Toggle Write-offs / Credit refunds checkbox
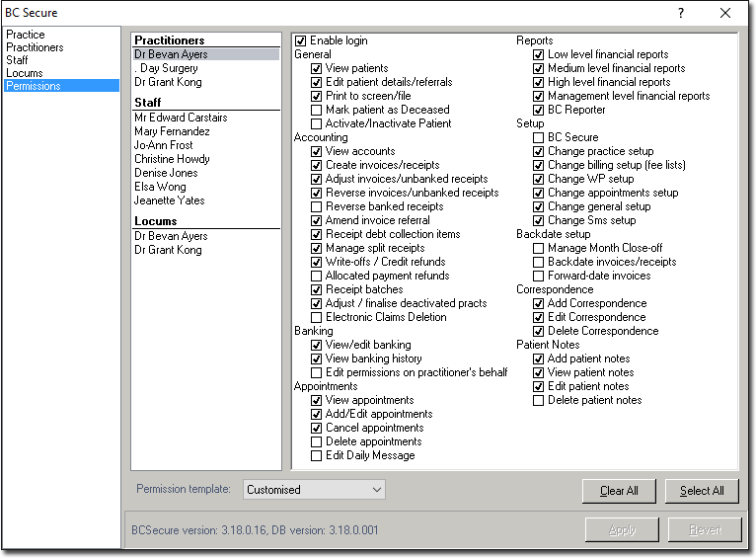The width and height of the screenshot is (756, 558). tap(316, 263)
